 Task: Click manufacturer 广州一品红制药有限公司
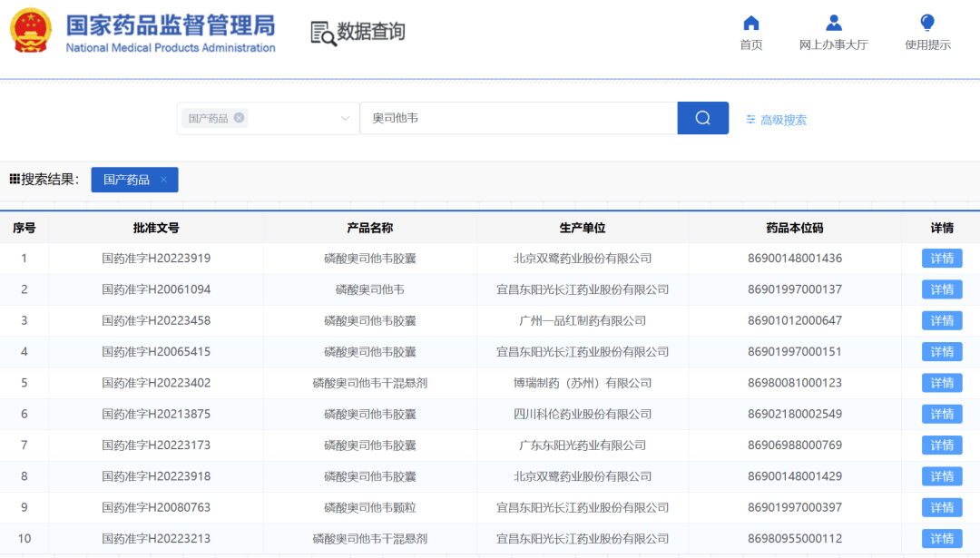(583, 320)
